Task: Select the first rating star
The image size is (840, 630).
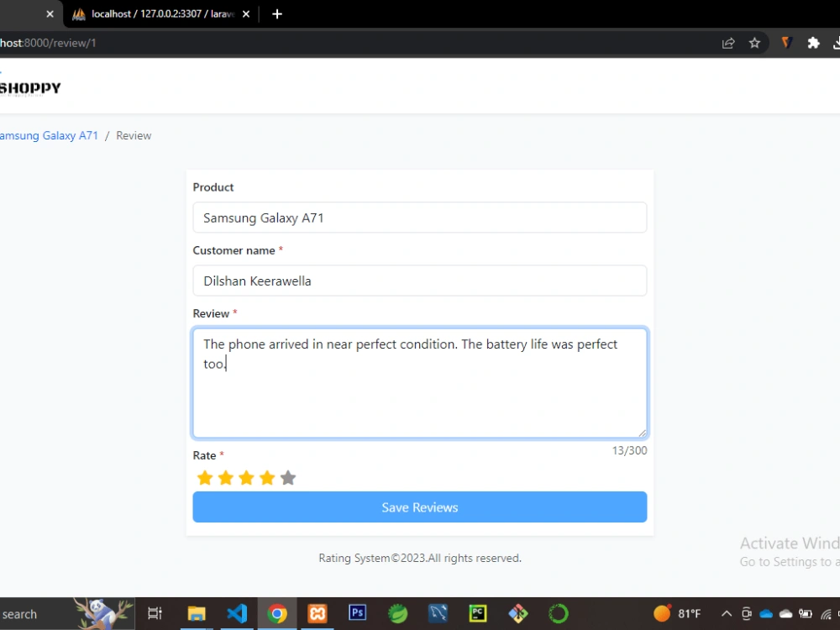Action: coord(205,477)
